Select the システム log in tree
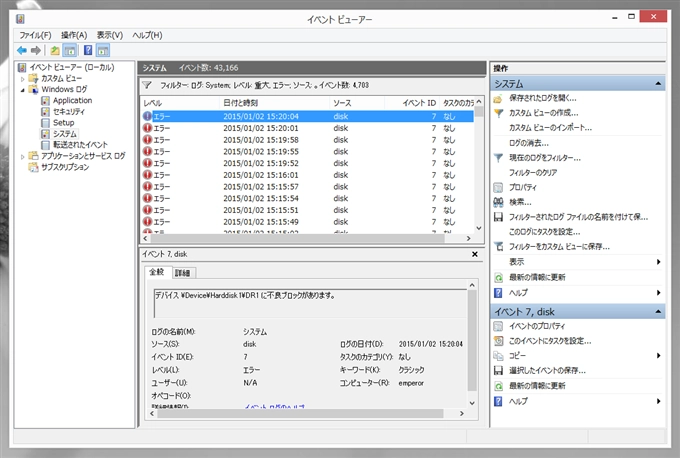Image resolution: width=680 pixels, height=458 pixels. [65, 134]
